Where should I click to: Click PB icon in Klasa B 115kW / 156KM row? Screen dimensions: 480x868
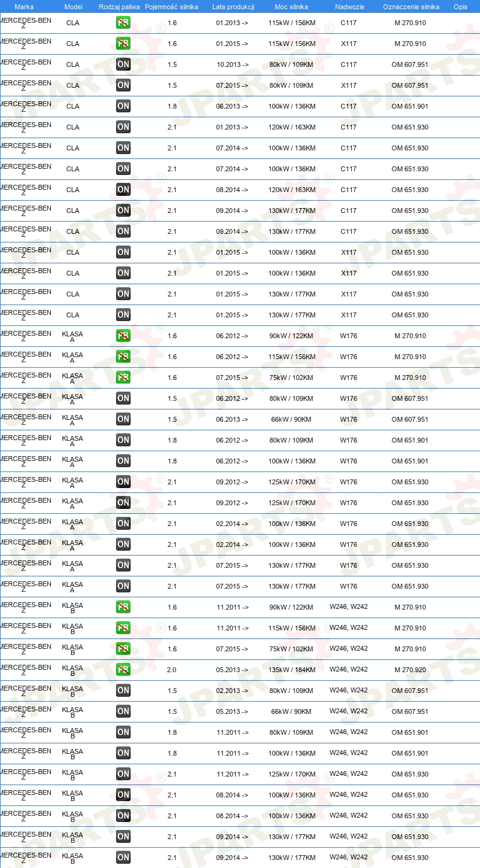[x=123, y=628]
